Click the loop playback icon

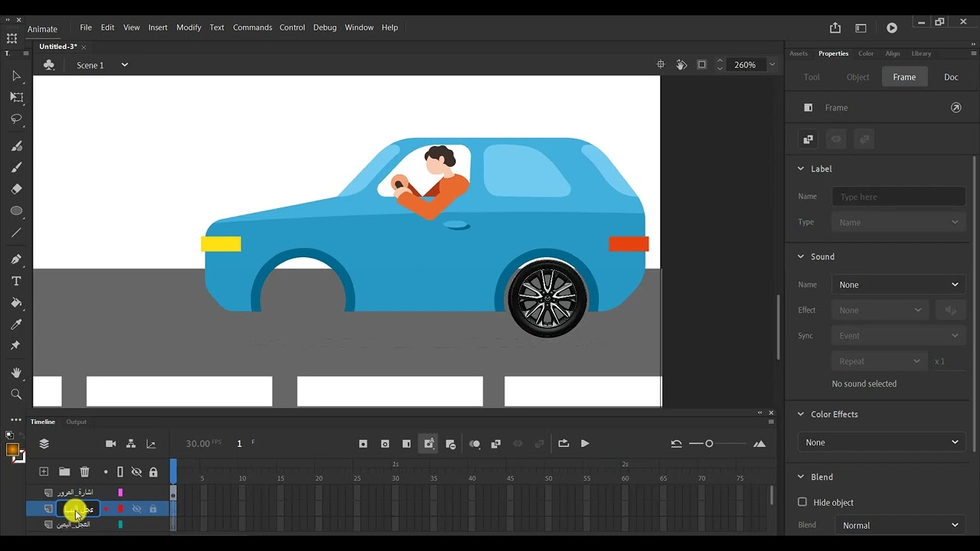point(563,443)
